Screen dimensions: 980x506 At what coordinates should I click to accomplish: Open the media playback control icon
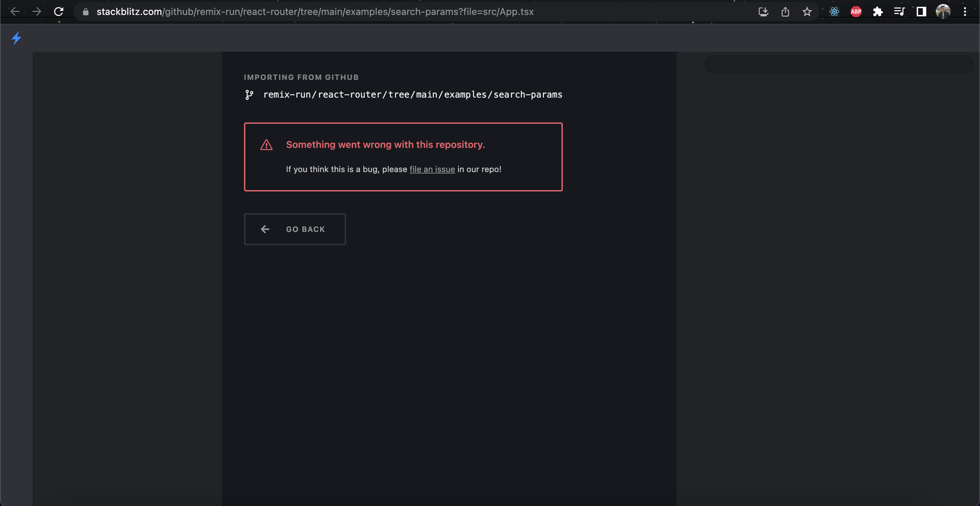(x=899, y=12)
